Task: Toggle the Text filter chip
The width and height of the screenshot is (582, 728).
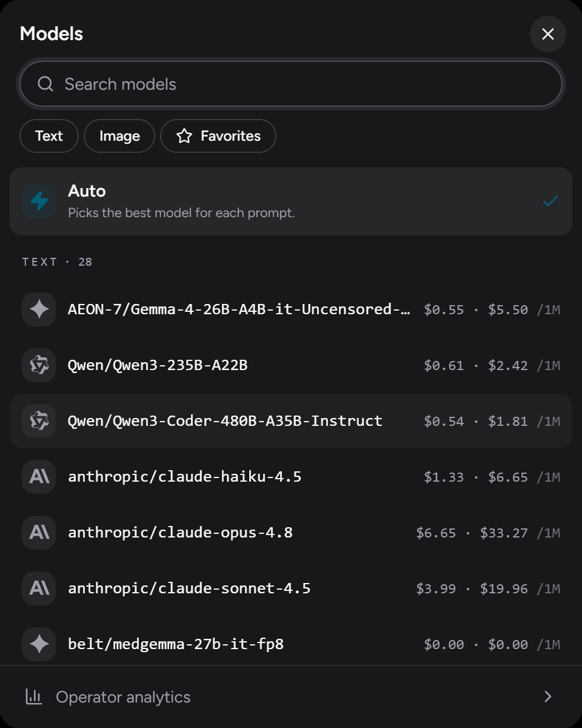Action: coord(49,136)
